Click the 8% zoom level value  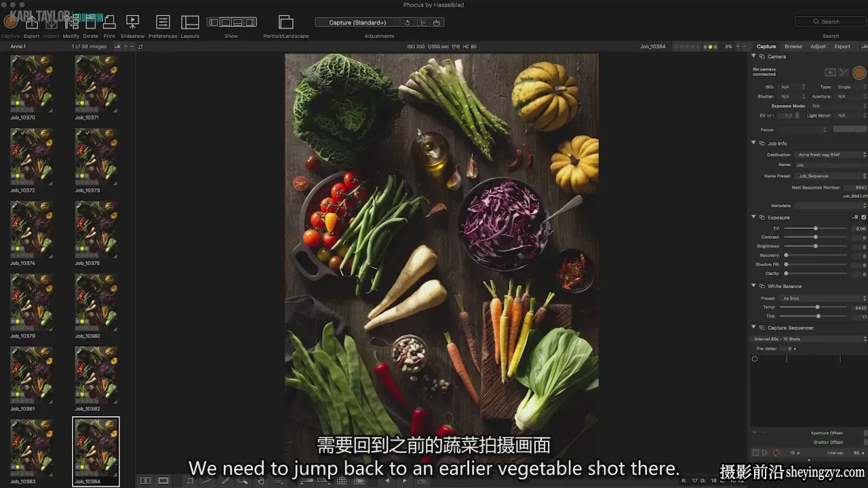(x=728, y=47)
